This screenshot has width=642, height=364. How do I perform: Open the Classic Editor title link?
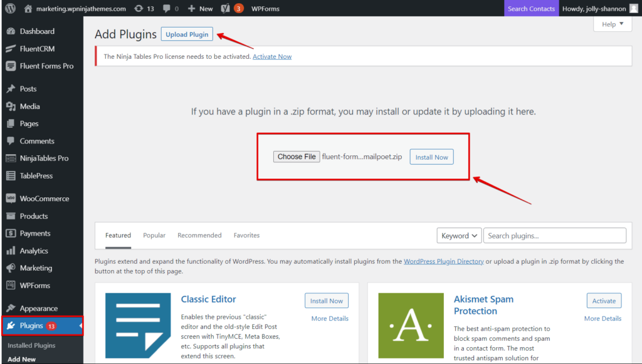pyautogui.click(x=208, y=299)
